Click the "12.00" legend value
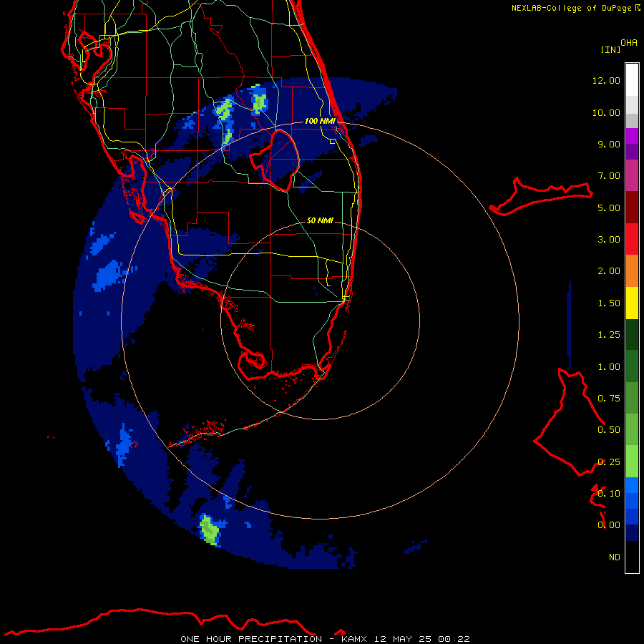The height and width of the screenshot is (644, 644). point(606,80)
